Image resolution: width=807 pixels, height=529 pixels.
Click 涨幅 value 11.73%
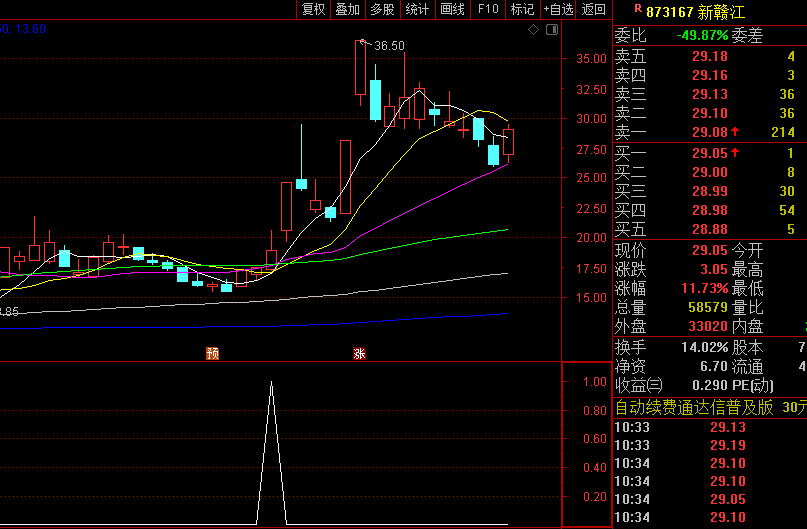tap(705, 288)
